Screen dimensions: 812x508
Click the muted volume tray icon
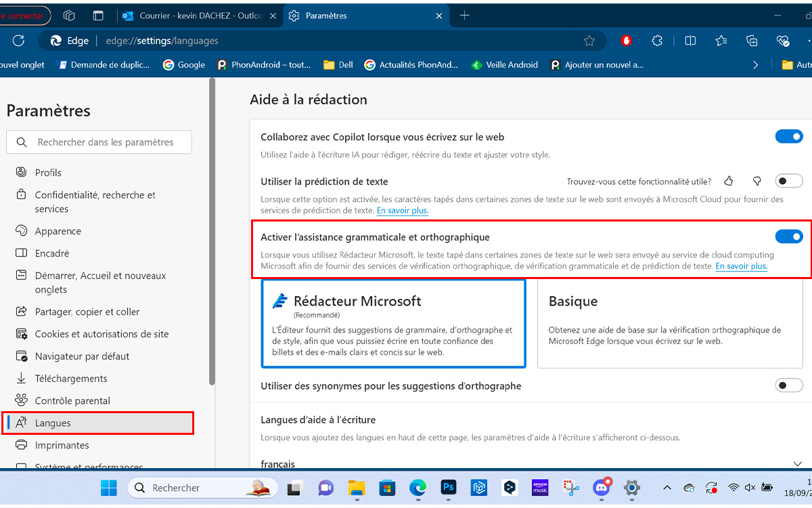coord(750,488)
